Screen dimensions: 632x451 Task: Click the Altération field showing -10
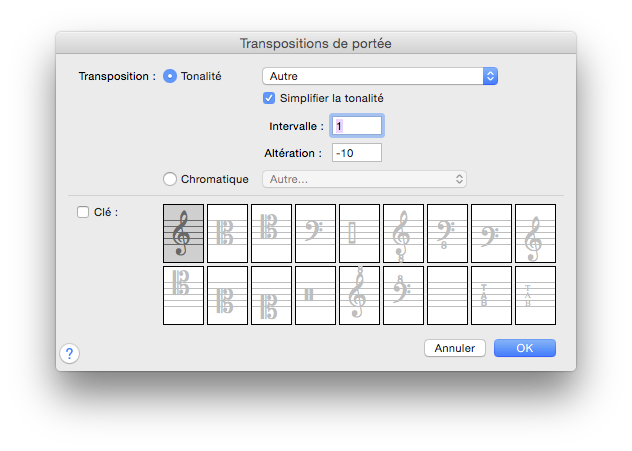[356, 153]
